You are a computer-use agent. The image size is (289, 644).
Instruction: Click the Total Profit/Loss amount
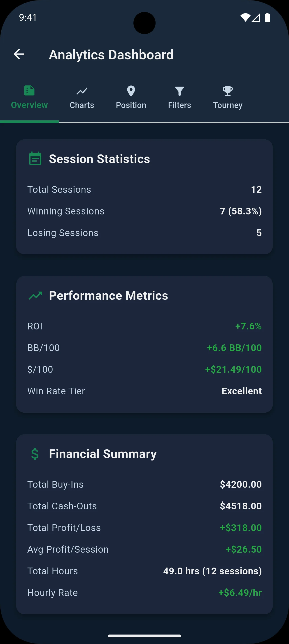(x=240, y=527)
